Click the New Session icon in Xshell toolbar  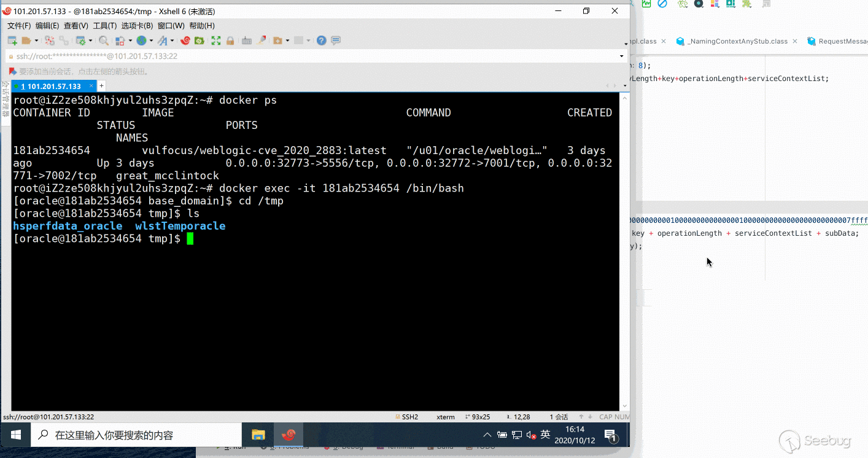coord(12,41)
